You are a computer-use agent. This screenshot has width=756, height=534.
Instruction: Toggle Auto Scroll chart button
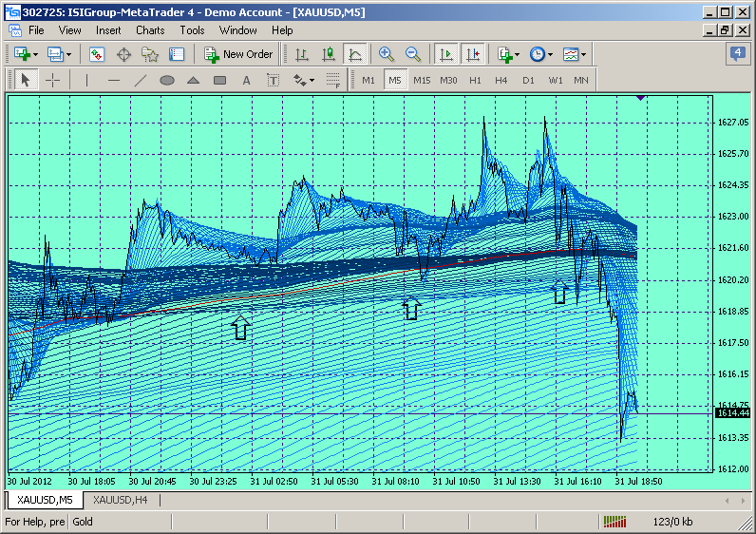point(446,54)
